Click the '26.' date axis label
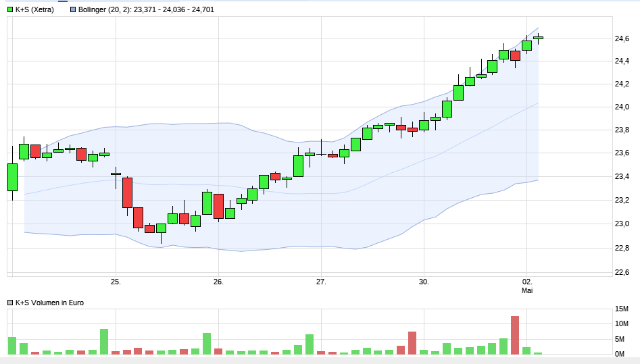This screenshot has height=364, width=640. pos(218,282)
